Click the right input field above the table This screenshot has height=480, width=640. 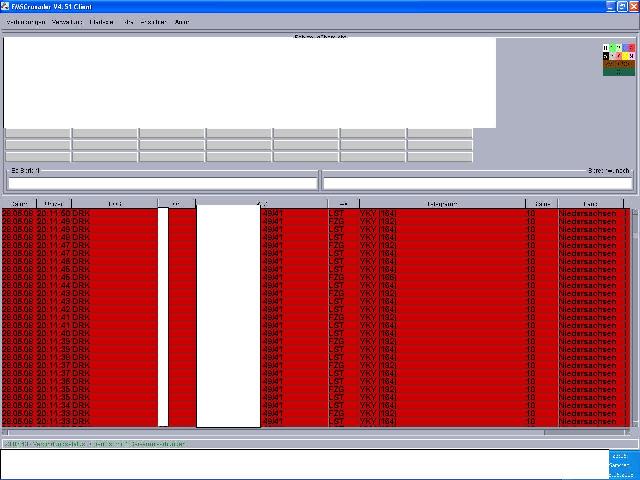(477, 183)
